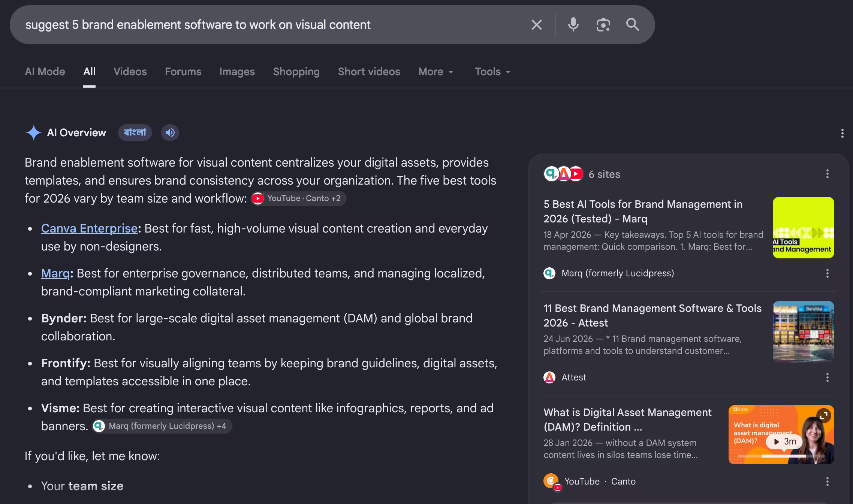Viewport: 853px width, 504px height.
Task: Click the 'Attest' source name
Action: (574, 377)
